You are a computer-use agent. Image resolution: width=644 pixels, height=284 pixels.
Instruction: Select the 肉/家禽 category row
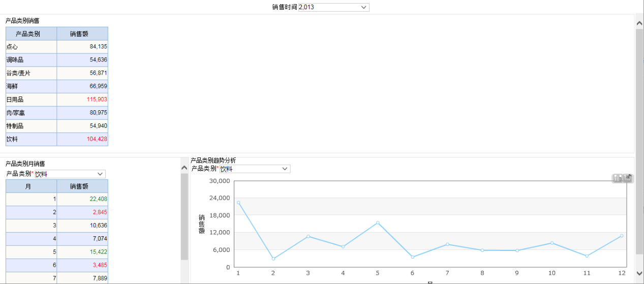(x=32, y=113)
